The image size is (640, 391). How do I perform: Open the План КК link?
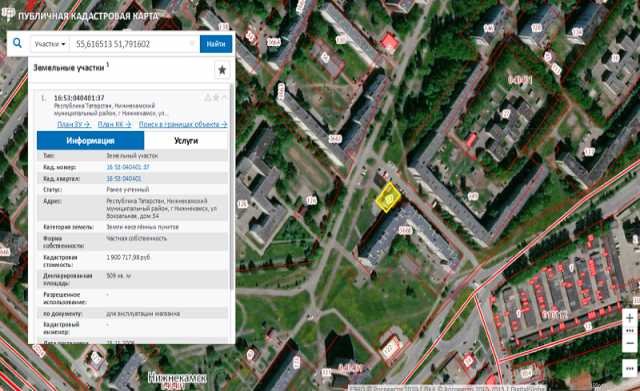coord(115,124)
